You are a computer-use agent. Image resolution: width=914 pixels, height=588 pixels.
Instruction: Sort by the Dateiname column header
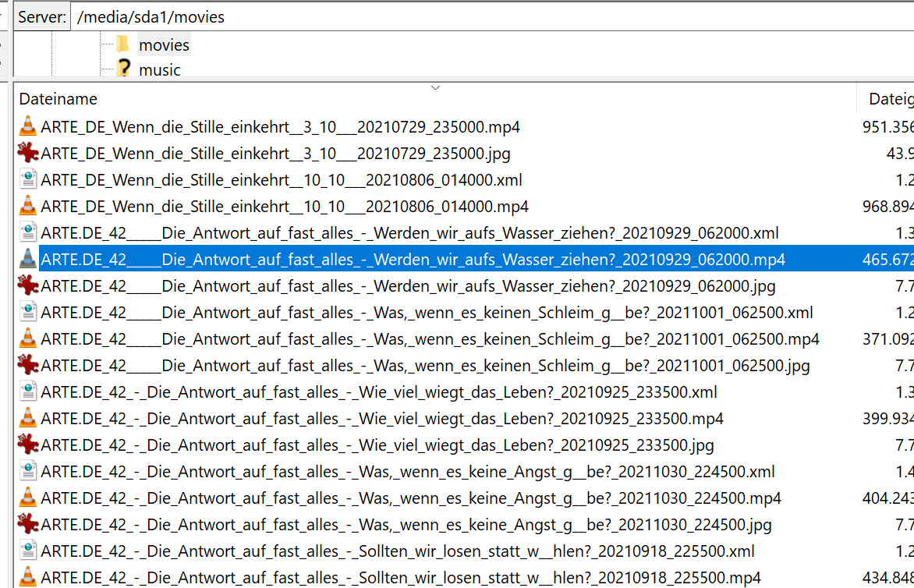(x=58, y=99)
